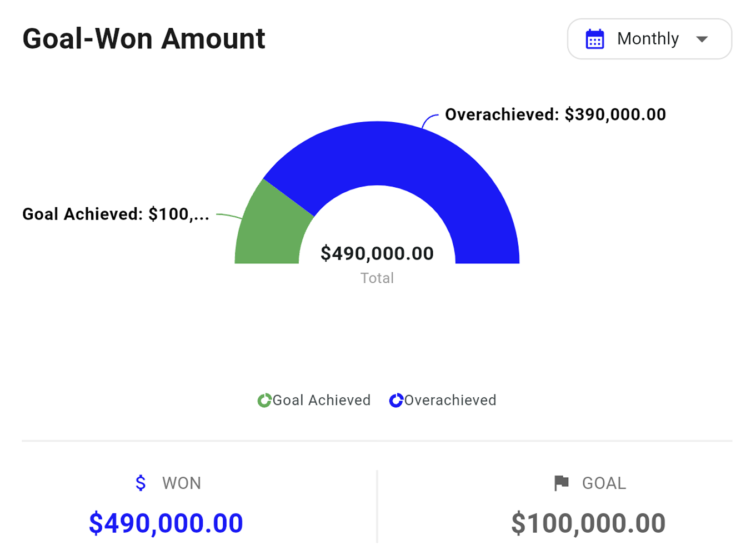751x560 pixels.
Task: Select the dollar icon beside WON
Action: 141,483
